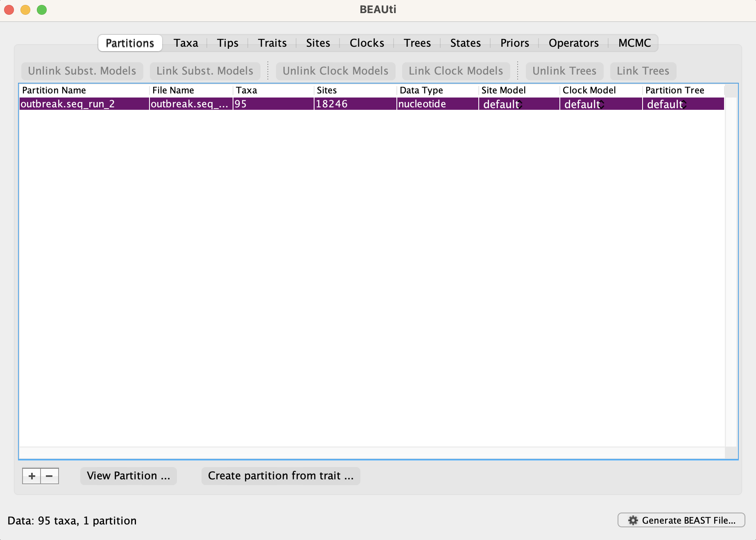Click the Site Model column header
This screenshot has height=540, width=756.
pyautogui.click(x=519, y=90)
